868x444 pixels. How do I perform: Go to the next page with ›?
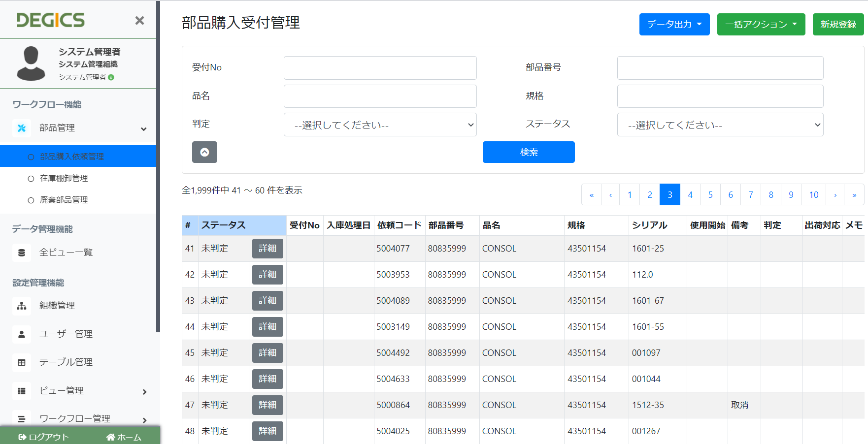[835, 194]
